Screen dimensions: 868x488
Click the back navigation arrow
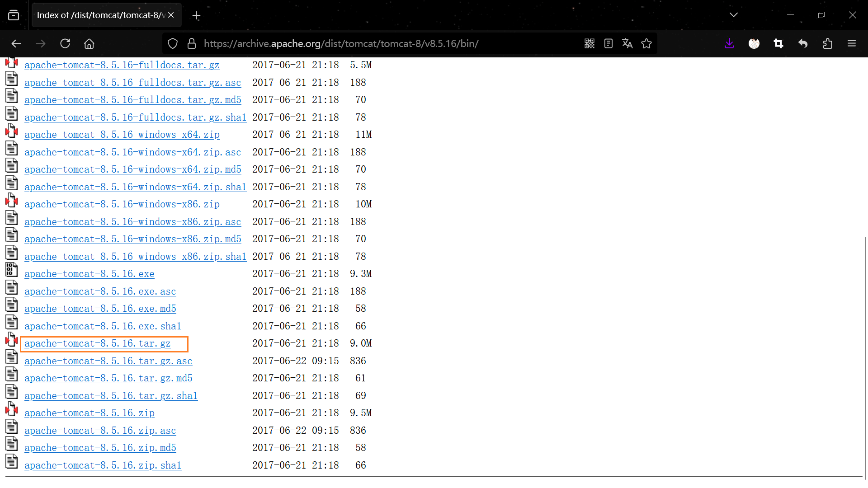point(16,43)
